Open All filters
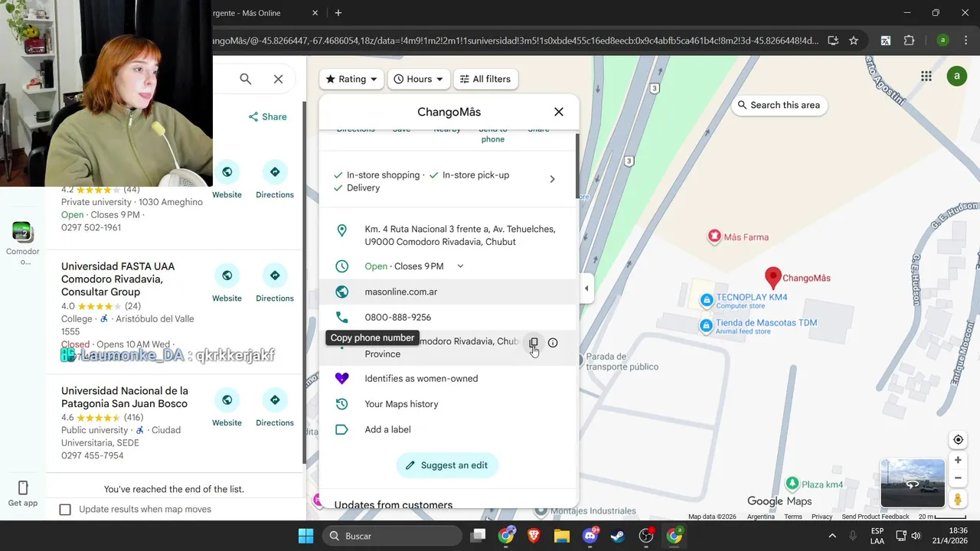Viewport: 980px width, 551px height. coord(485,79)
